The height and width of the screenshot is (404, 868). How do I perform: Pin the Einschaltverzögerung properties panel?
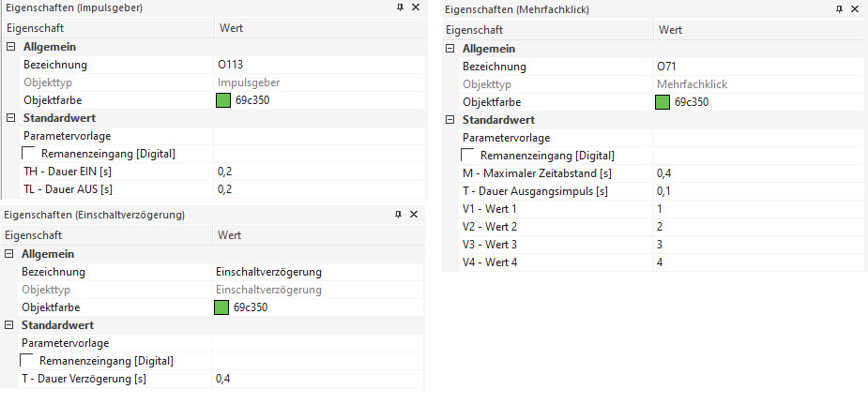[399, 215]
